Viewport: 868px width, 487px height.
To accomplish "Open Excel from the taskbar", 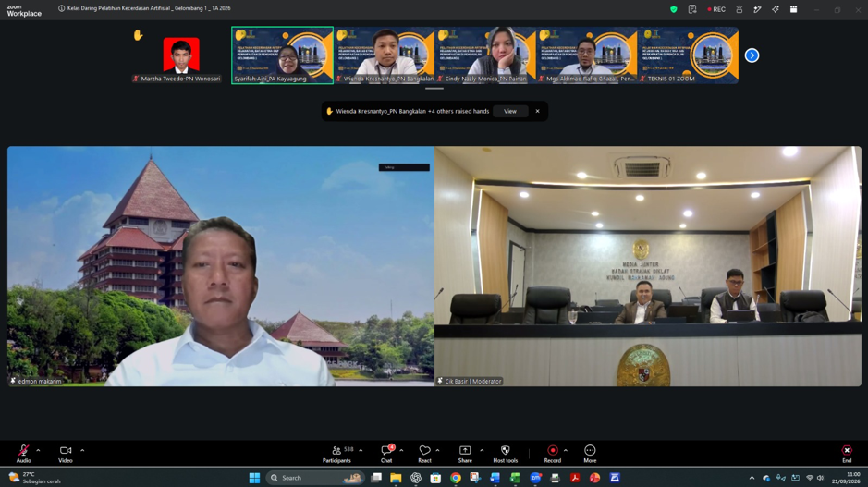I will point(516,478).
